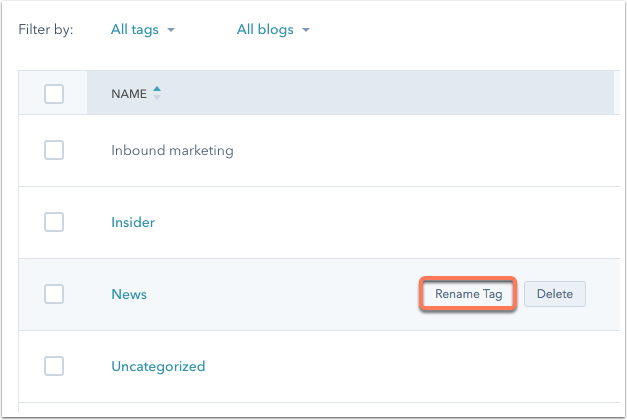The image size is (627, 420).
Task: Expand the caret arrow next to All tags
Action: pyautogui.click(x=171, y=30)
